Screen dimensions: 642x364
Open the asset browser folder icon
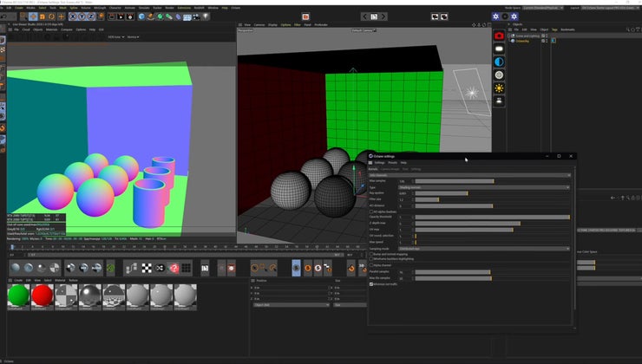coord(306,16)
